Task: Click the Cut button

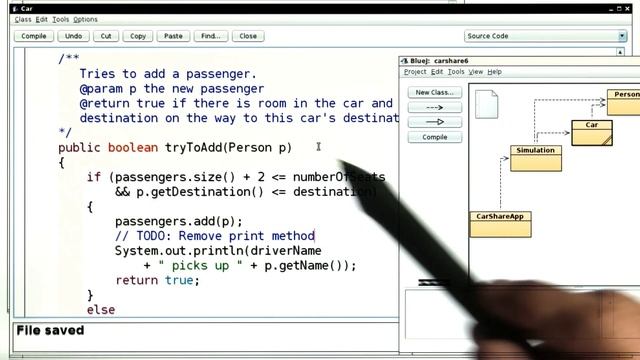Action: [x=106, y=36]
